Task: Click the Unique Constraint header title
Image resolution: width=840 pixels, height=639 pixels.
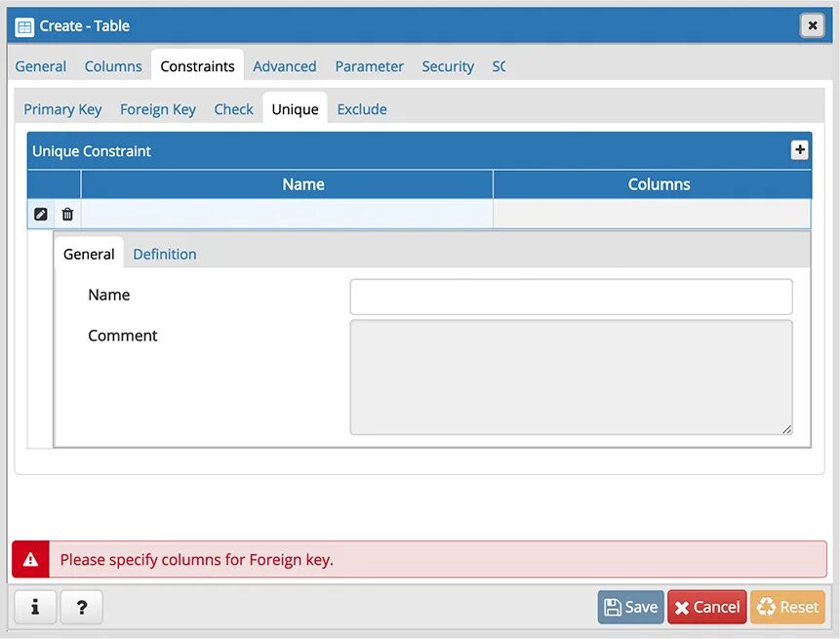Action: [92, 151]
